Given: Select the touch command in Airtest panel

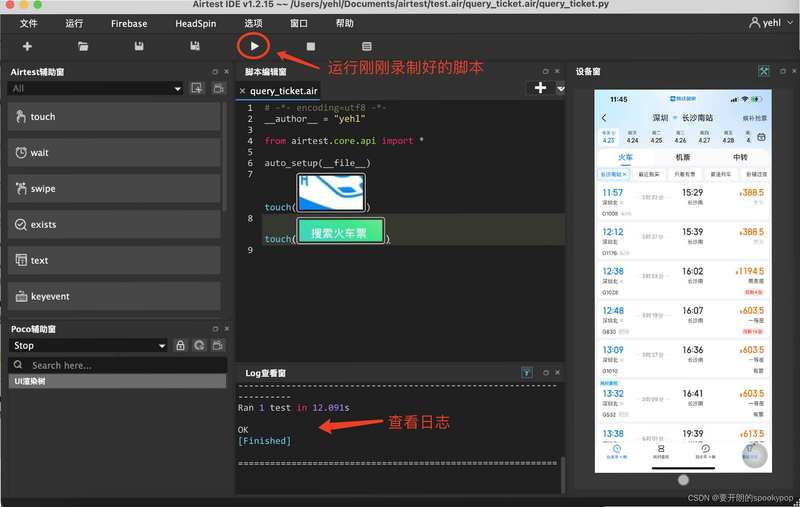Looking at the screenshot, I should [x=114, y=117].
